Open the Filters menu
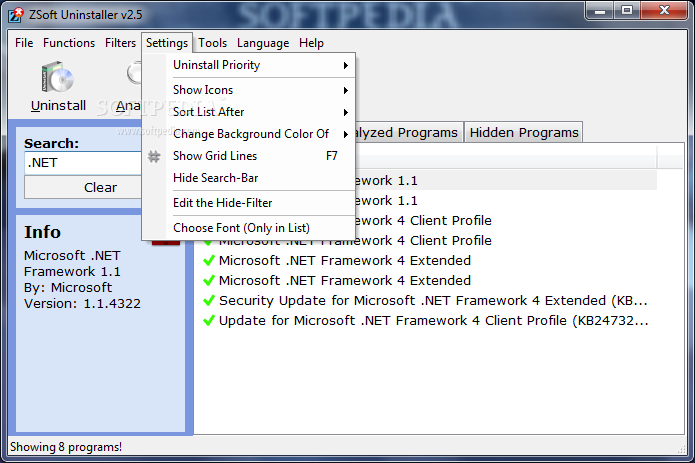 point(120,43)
